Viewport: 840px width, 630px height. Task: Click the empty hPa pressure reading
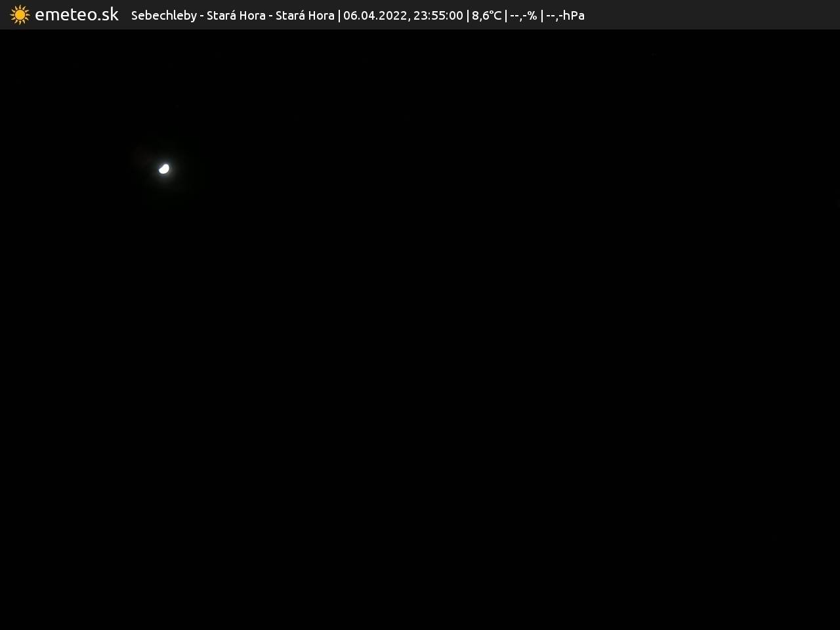(x=565, y=15)
